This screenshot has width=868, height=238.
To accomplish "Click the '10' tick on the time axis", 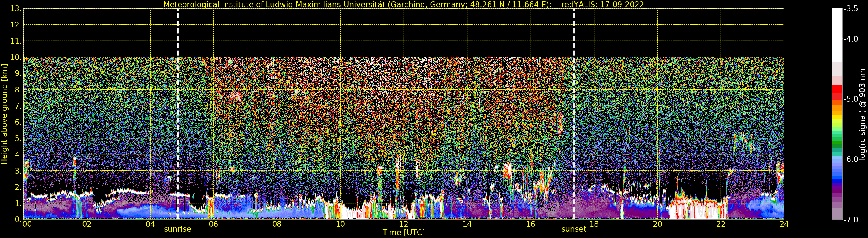I will tap(340, 224).
